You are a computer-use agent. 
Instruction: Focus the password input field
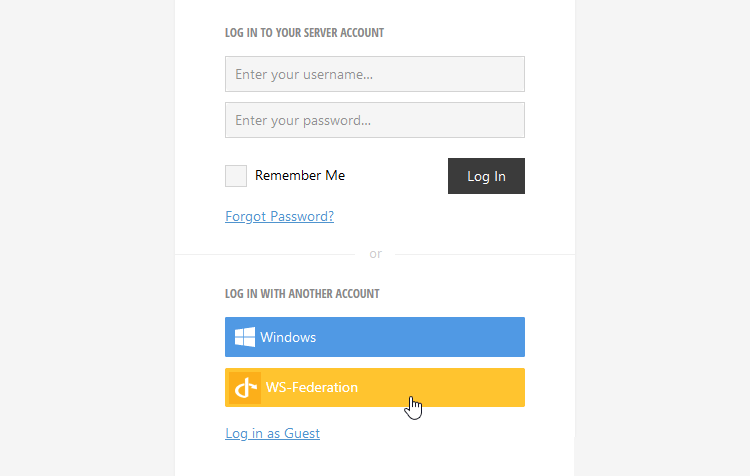click(x=375, y=120)
